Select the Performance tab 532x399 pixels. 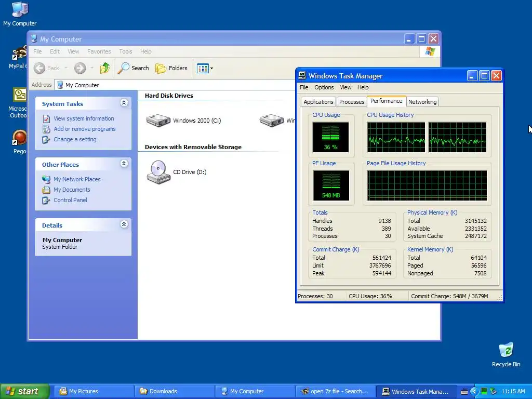[386, 101]
